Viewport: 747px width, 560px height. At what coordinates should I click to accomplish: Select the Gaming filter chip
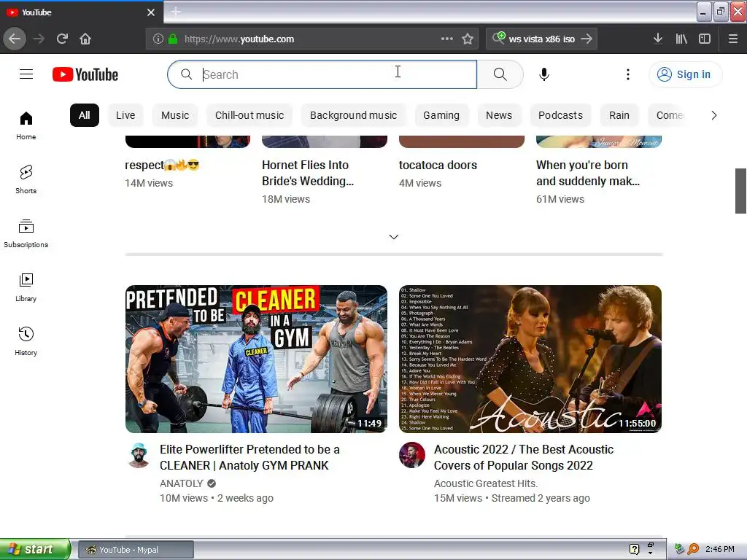(441, 115)
